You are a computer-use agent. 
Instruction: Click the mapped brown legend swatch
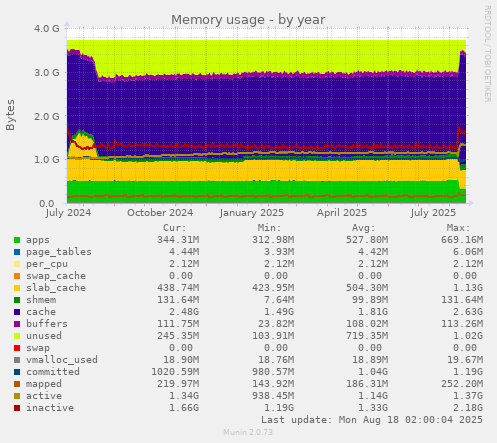point(17,384)
